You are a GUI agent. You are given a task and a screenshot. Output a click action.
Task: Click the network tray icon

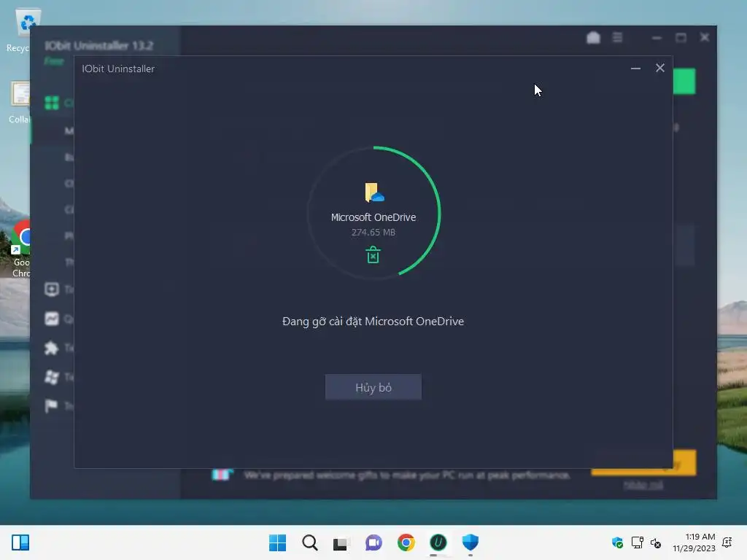637,542
